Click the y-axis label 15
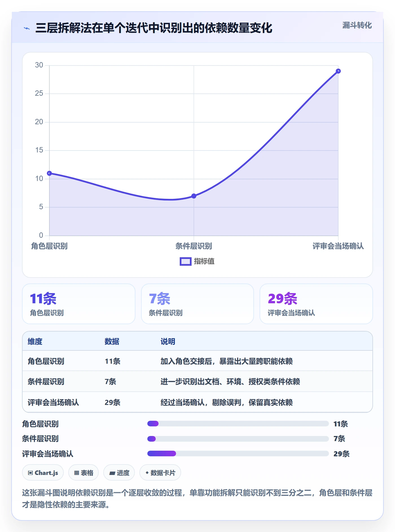 coord(39,150)
